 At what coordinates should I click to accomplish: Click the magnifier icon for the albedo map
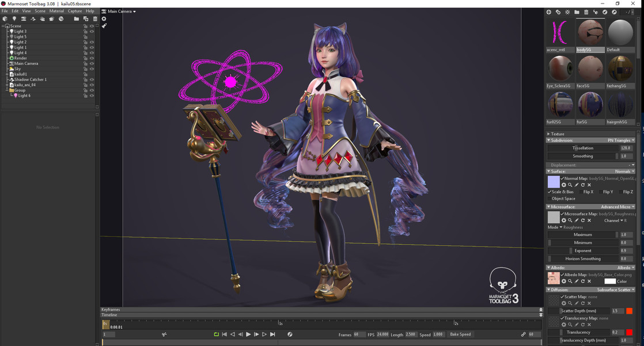pyautogui.click(x=570, y=281)
